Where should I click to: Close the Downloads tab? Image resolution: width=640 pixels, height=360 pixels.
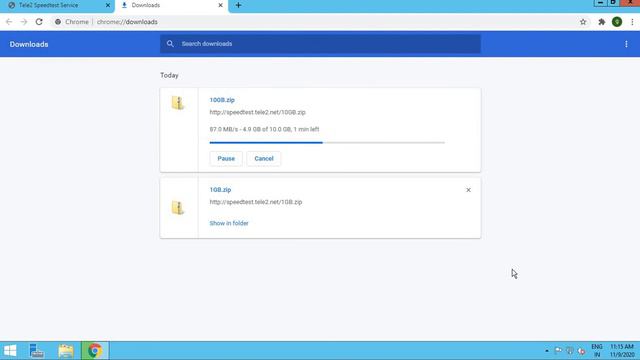coord(220,5)
